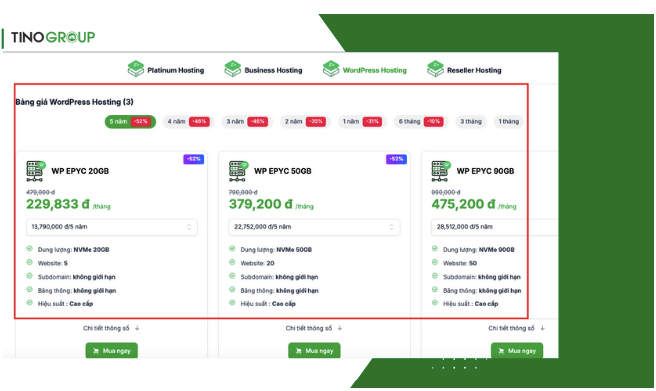This screenshot has width=656, height=391.
Task: Click the Reseller Hosting stack icon
Action: [435, 69]
